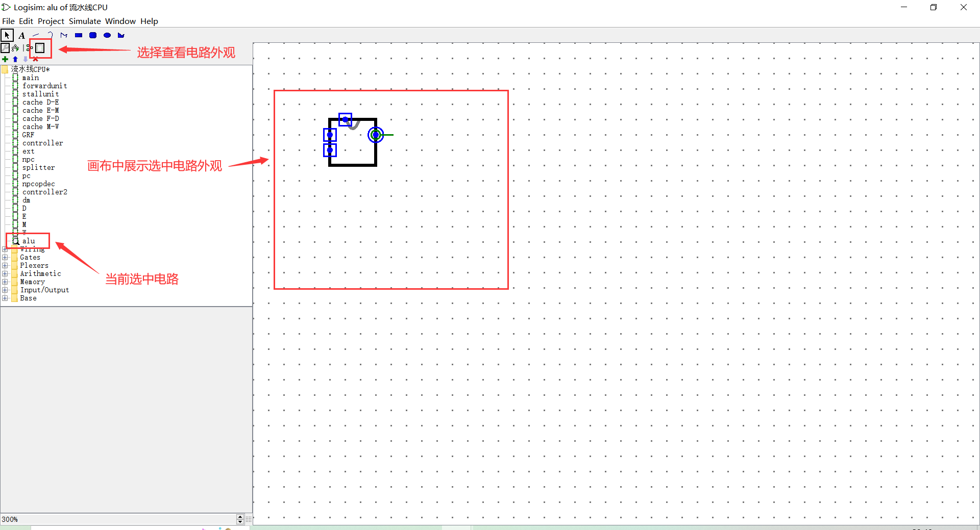This screenshot has width=980, height=530.
Task: Select the rounded rectangle shape tool
Action: point(93,35)
